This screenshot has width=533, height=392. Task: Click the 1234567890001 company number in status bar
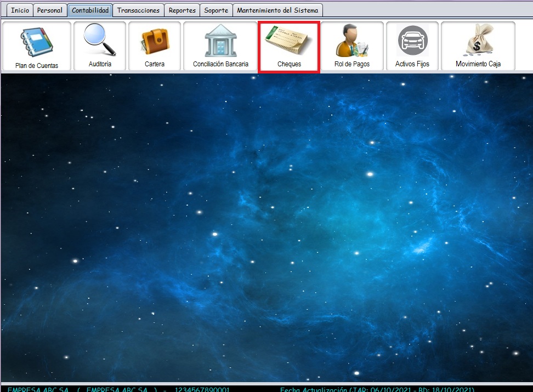click(202, 389)
